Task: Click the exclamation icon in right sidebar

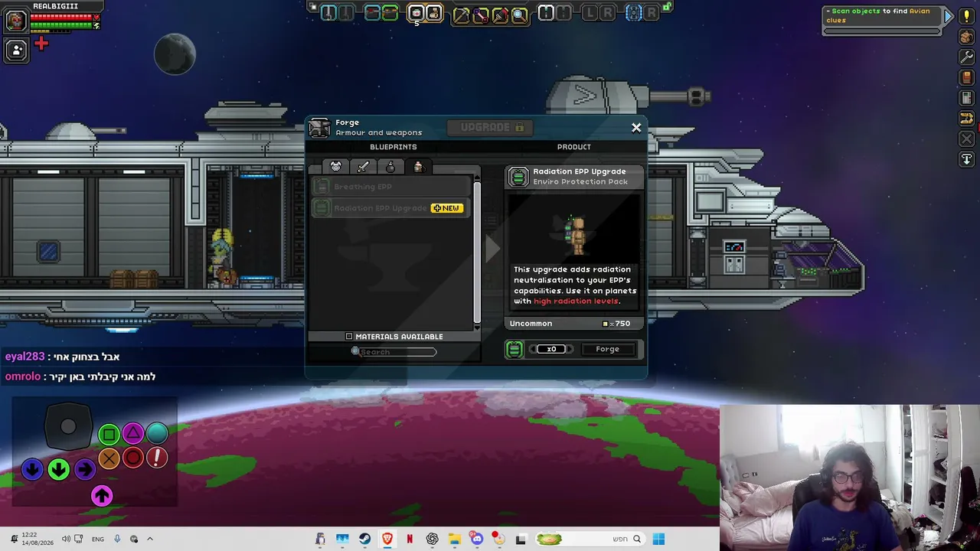Action: click(x=966, y=15)
